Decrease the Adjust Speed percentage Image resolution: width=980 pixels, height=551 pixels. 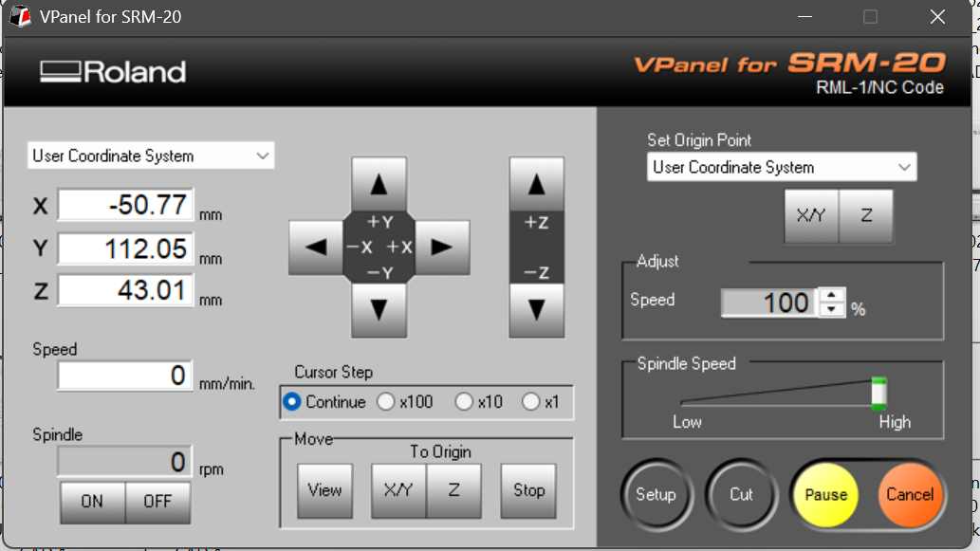(x=831, y=309)
